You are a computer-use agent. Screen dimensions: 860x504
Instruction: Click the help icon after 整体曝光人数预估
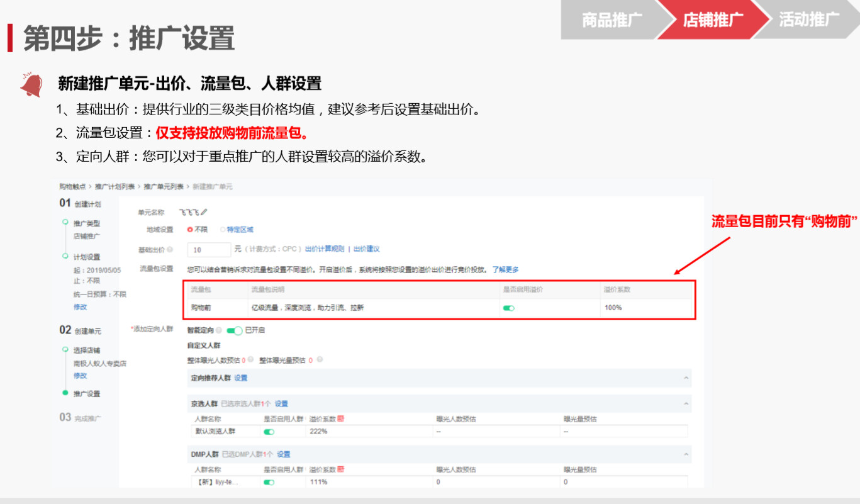(250, 360)
